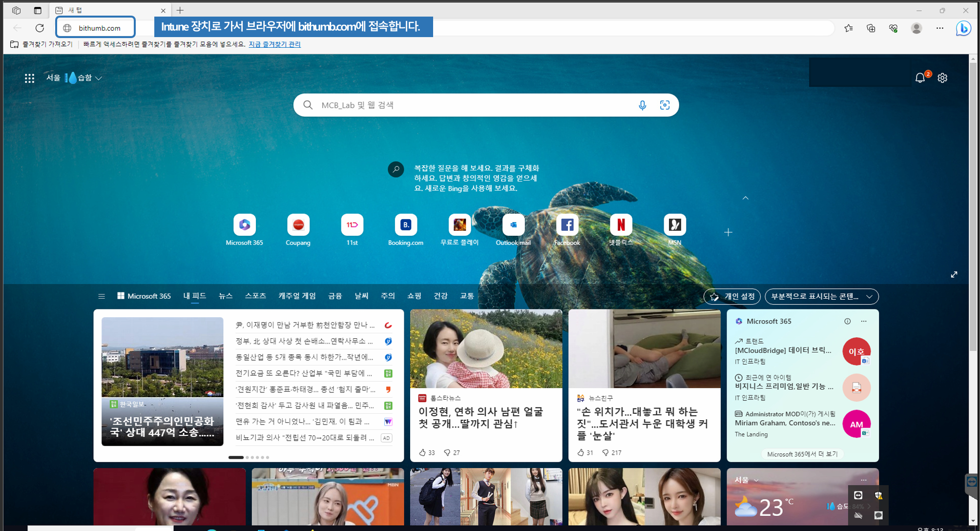Open the partial content display dropdown
Image resolution: width=980 pixels, height=531 pixels.
pos(821,296)
